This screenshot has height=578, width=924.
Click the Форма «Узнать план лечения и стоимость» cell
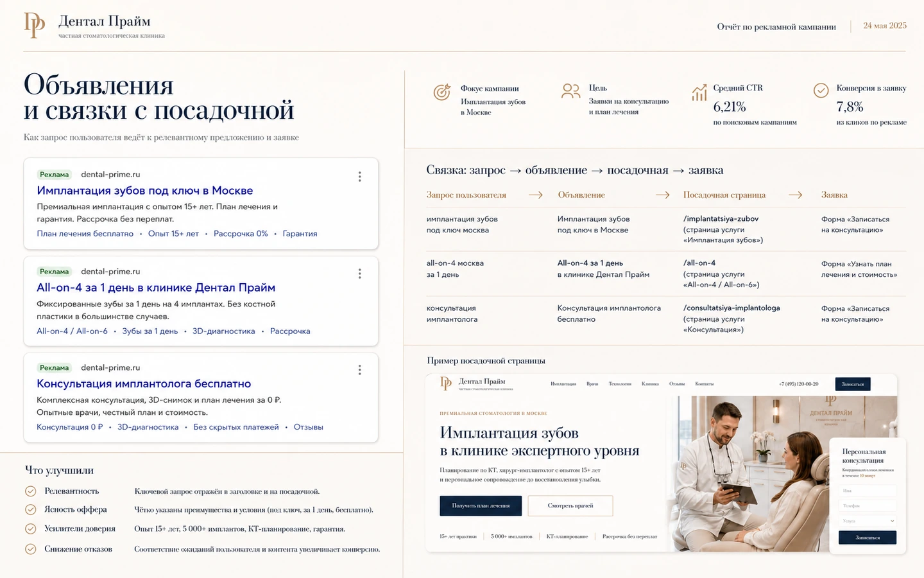coord(859,269)
